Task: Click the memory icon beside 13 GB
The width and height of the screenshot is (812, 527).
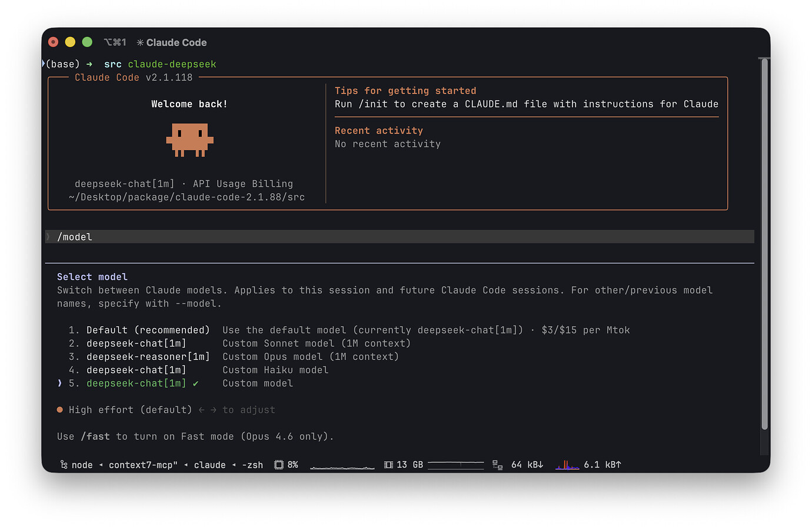Action: click(x=388, y=465)
